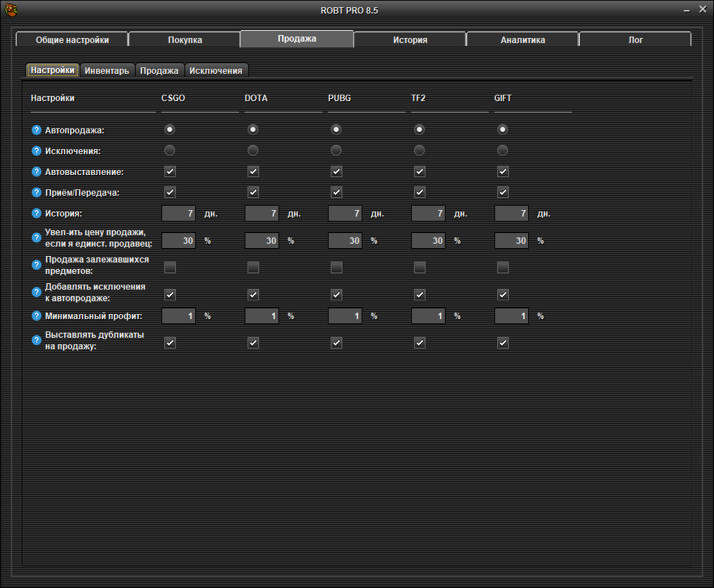Screen dimensions: 714x588
Task: Go to the Исключения sub-tab
Action: tap(216, 70)
